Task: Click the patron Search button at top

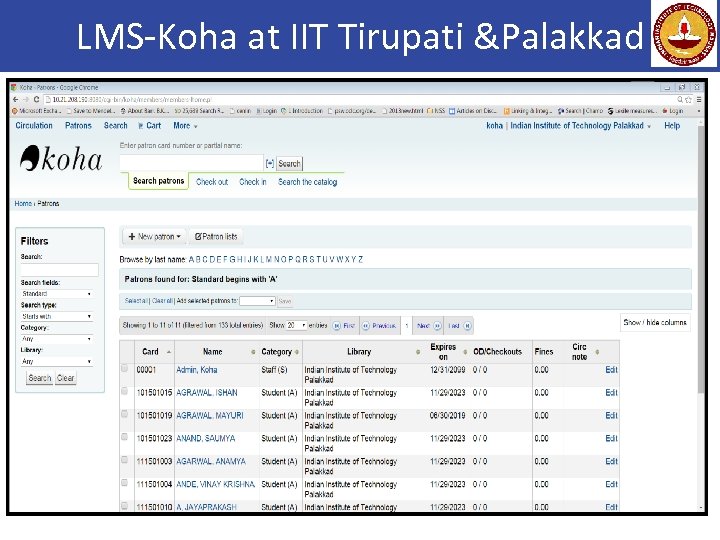Action: click(x=289, y=163)
